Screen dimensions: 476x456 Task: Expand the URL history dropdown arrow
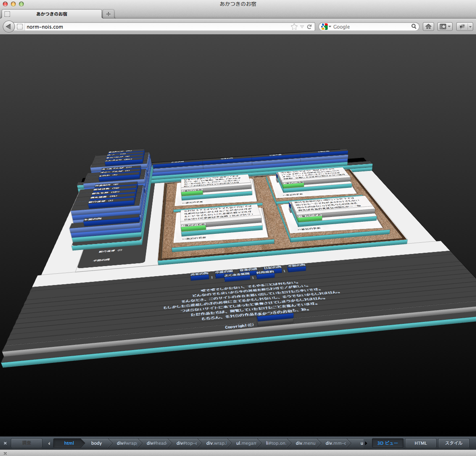click(302, 27)
